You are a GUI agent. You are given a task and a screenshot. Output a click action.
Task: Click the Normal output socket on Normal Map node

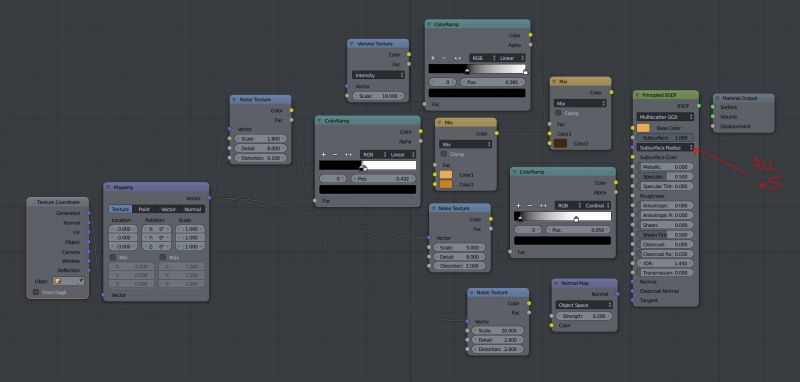coord(618,294)
